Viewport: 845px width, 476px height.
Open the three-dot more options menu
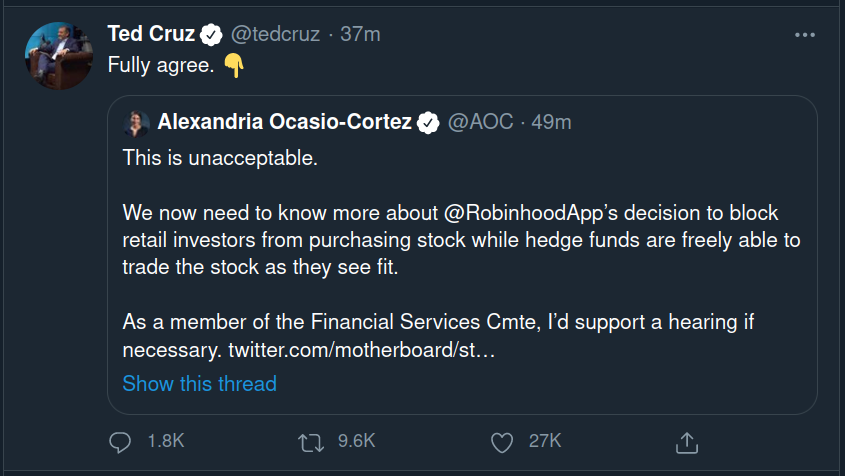[x=805, y=35]
